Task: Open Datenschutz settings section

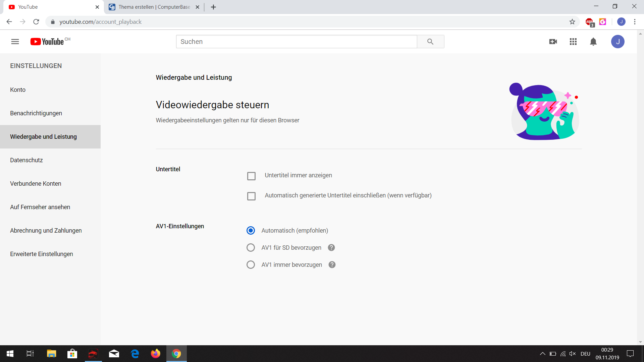Action: coord(26,160)
